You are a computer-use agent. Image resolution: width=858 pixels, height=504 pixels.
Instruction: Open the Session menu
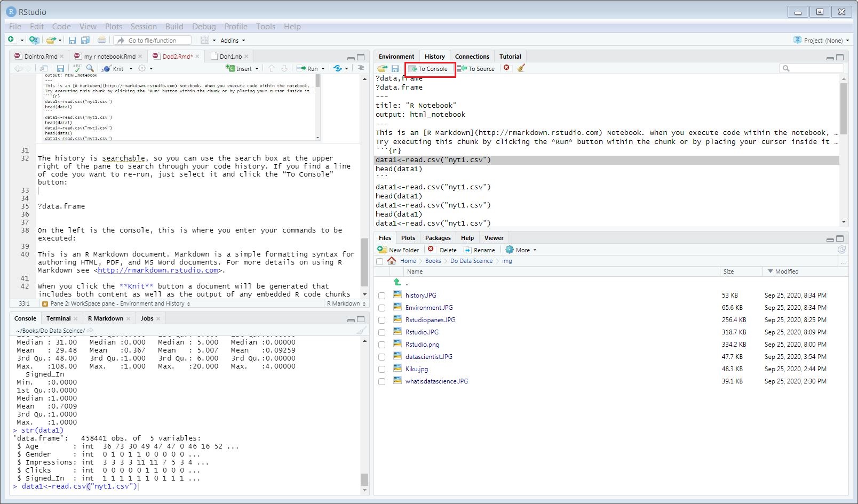click(x=144, y=27)
